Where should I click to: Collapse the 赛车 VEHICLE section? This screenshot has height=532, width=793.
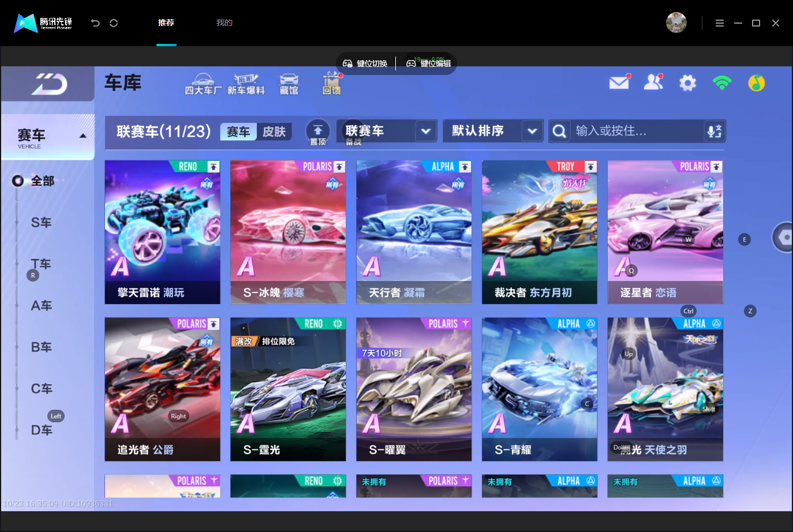pyautogui.click(x=48, y=137)
